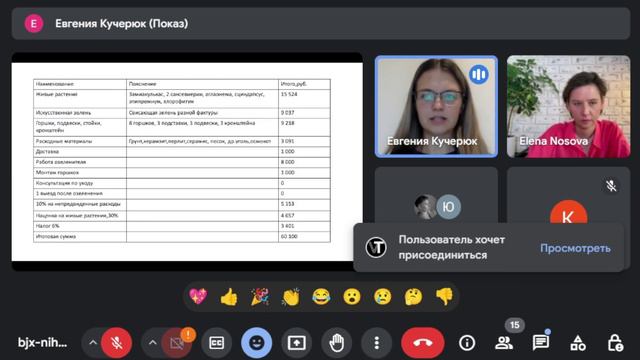The width and height of the screenshot is (640, 360).
Task: Click the 15 participants count badge
Action: (x=515, y=325)
